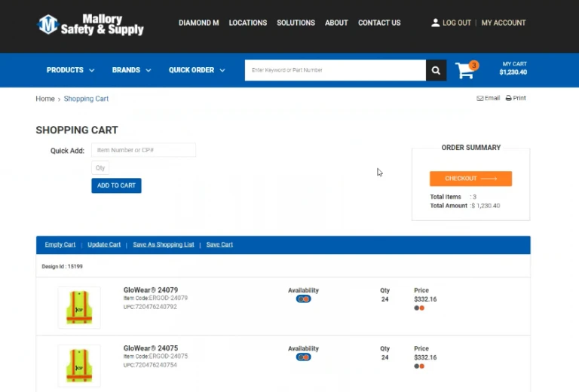Click the Update Cart link
Image resolution: width=579 pixels, height=392 pixels.
(104, 245)
